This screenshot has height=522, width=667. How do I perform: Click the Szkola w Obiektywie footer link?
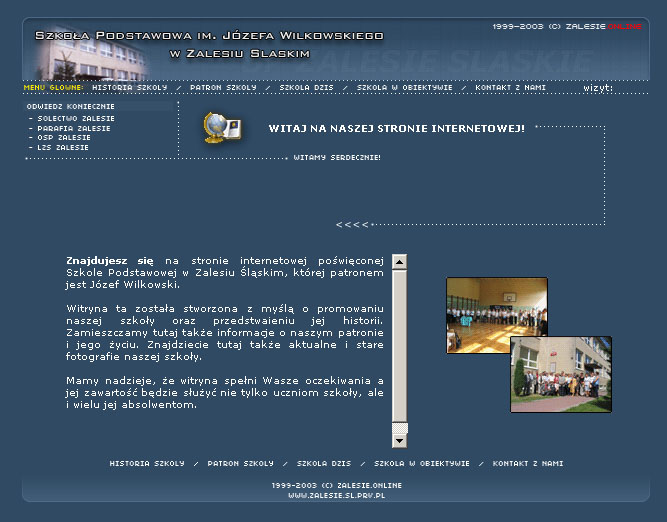pos(422,463)
